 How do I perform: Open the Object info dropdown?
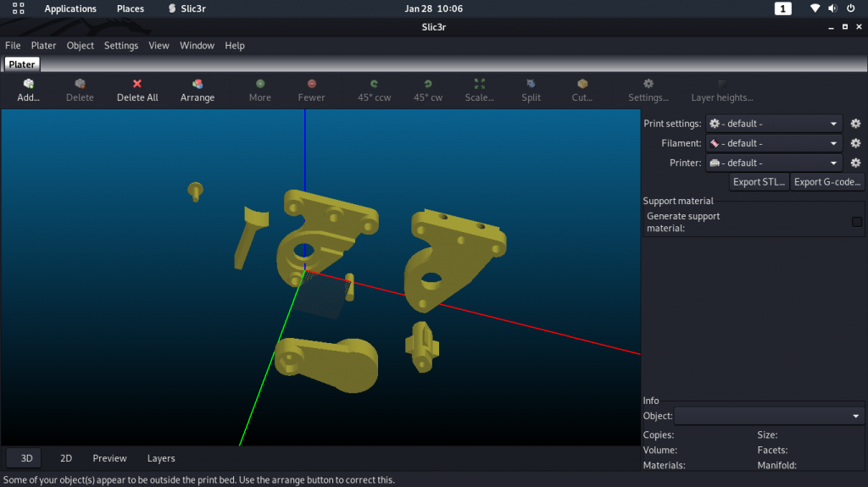(x=769, y=416)
